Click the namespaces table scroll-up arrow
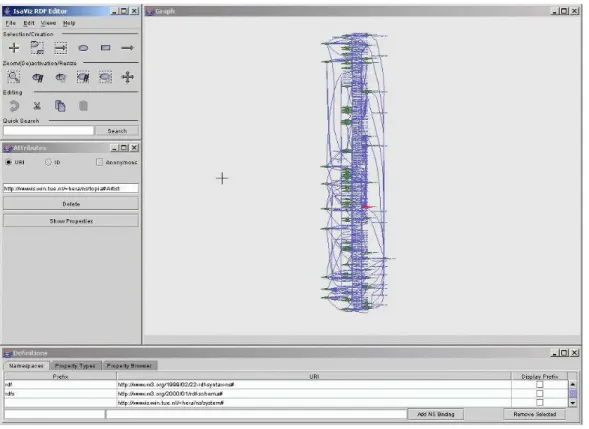The image size is (589, 429). point(572,384)
